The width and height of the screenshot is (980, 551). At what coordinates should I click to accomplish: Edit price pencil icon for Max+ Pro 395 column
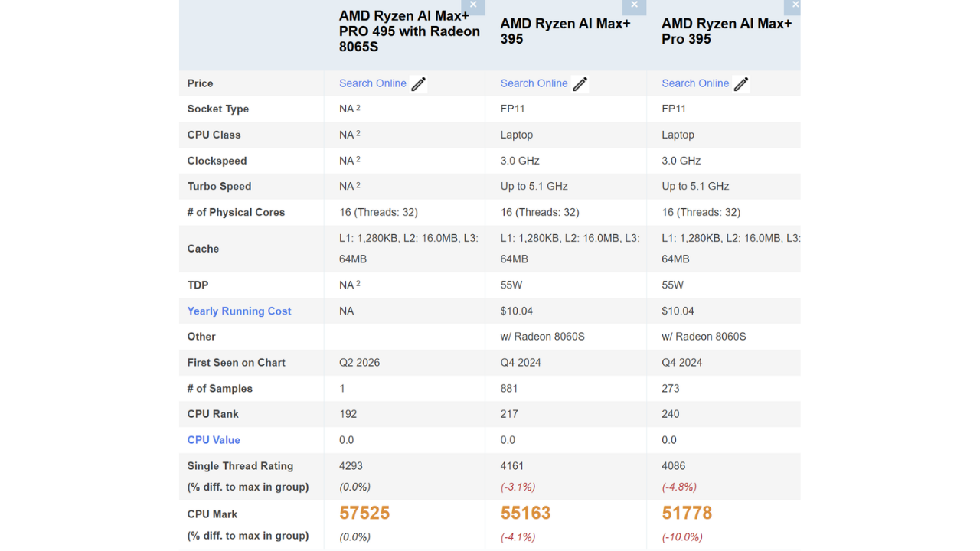[x=741, y=84]
